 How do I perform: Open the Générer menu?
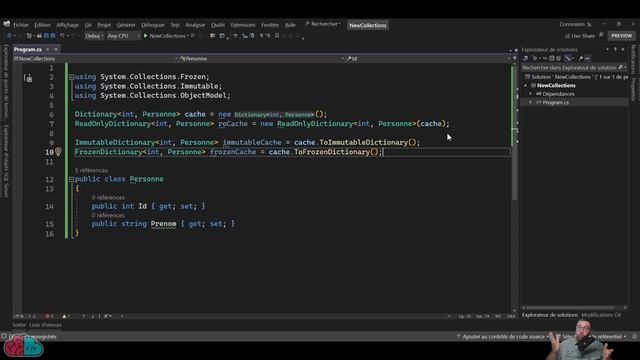pos(126,25)
